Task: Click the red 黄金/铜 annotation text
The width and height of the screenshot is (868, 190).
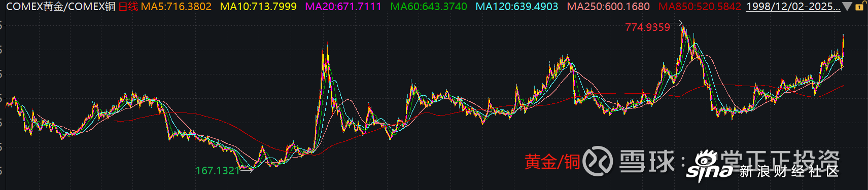Action: pos(552,162)
